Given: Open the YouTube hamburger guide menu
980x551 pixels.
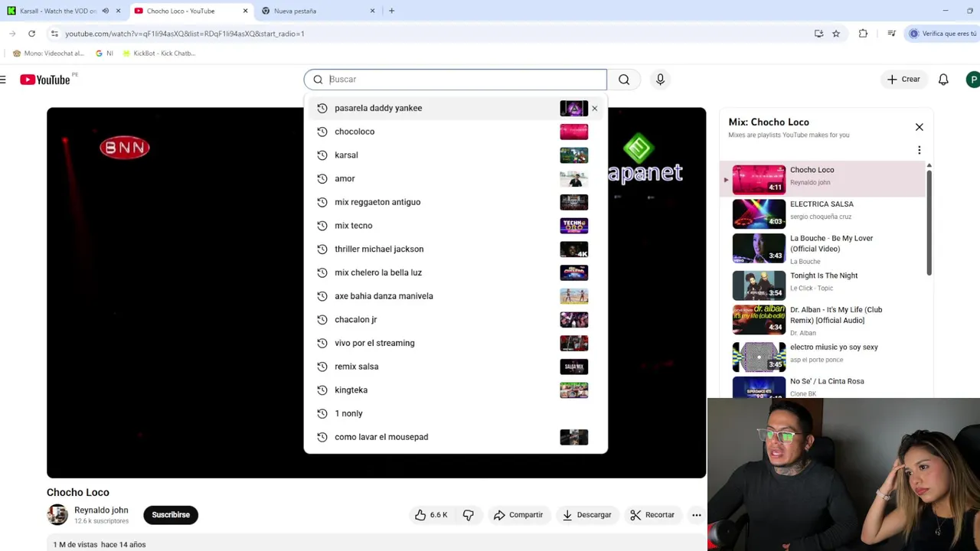Looking at the screenshot, I should click(3, 79).
